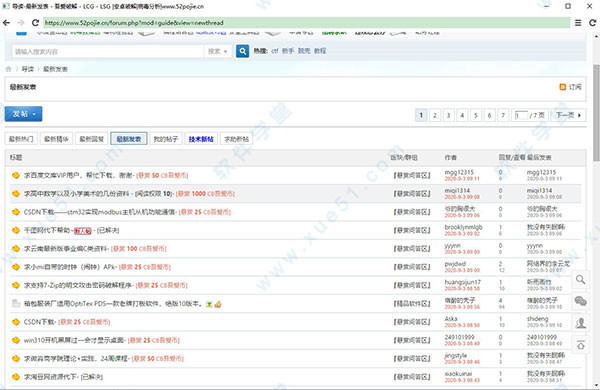
Task: Click the home icon in breadcrumb
Action: pyautogui.click(x=8, y=69)
